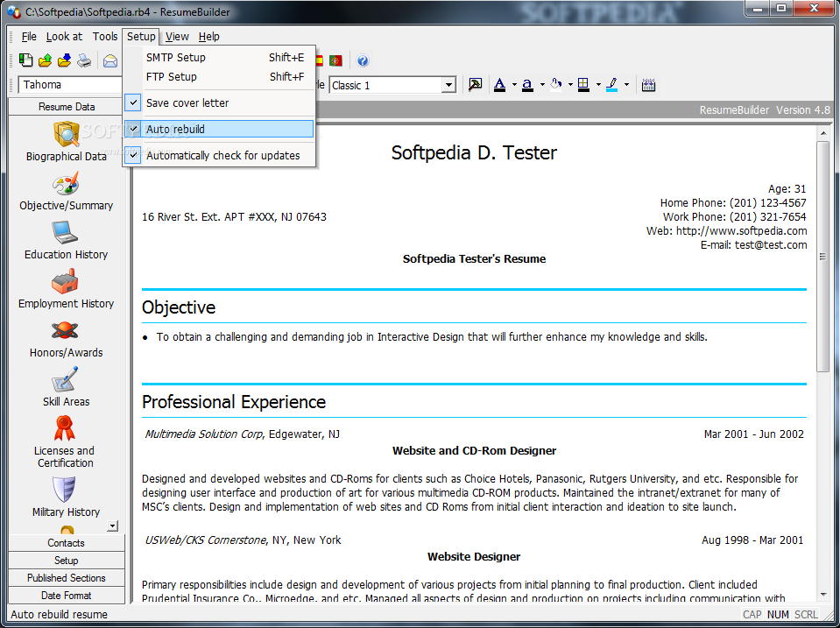Expand the Classic 1 style dropdown
The width and height of the screenshot is (840, 628).
(x=448, y=85)
